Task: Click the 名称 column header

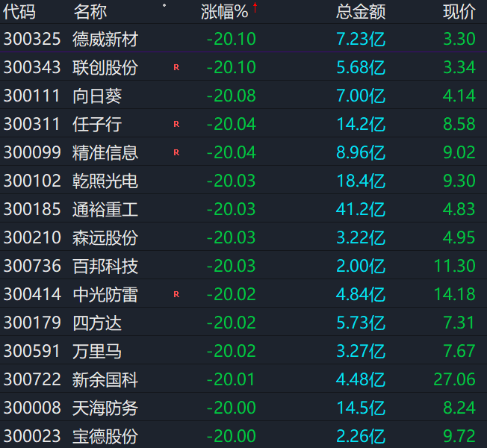Action: (90, 12)
